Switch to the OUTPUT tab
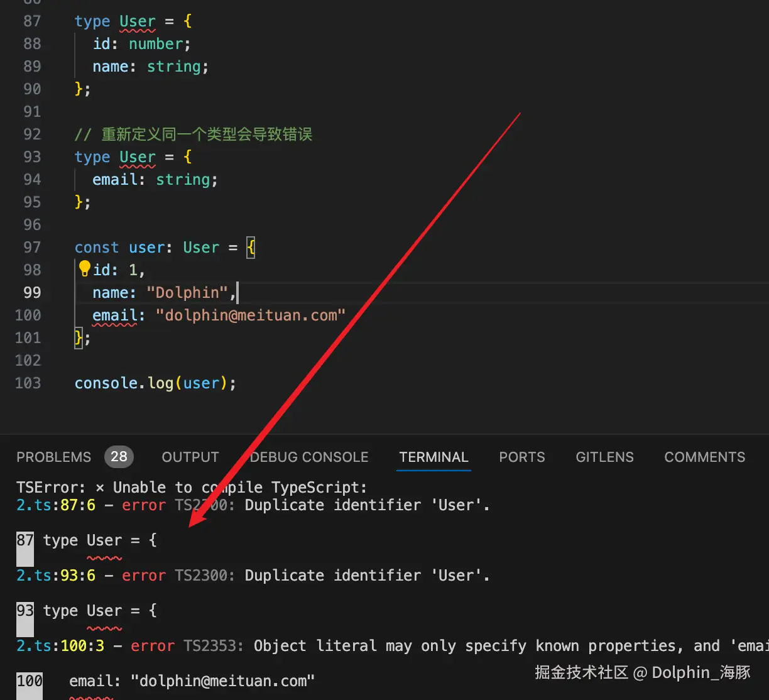 click(190, 457)
